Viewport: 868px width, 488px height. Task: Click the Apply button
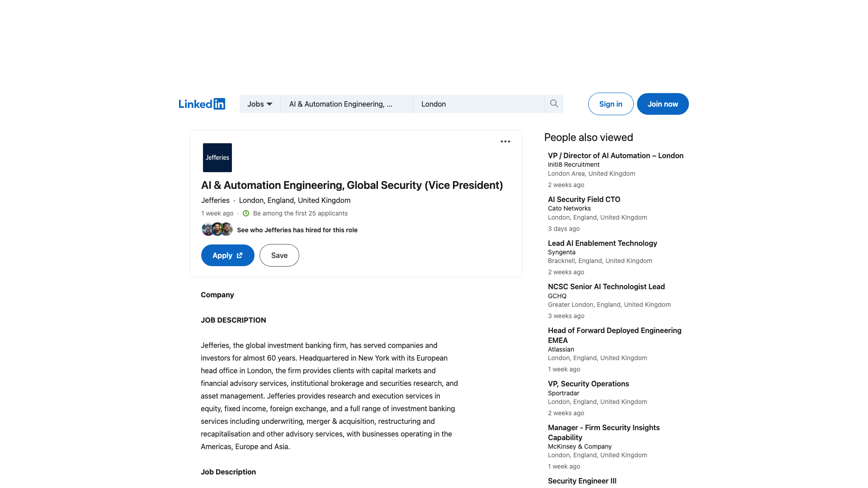(228, 255)
